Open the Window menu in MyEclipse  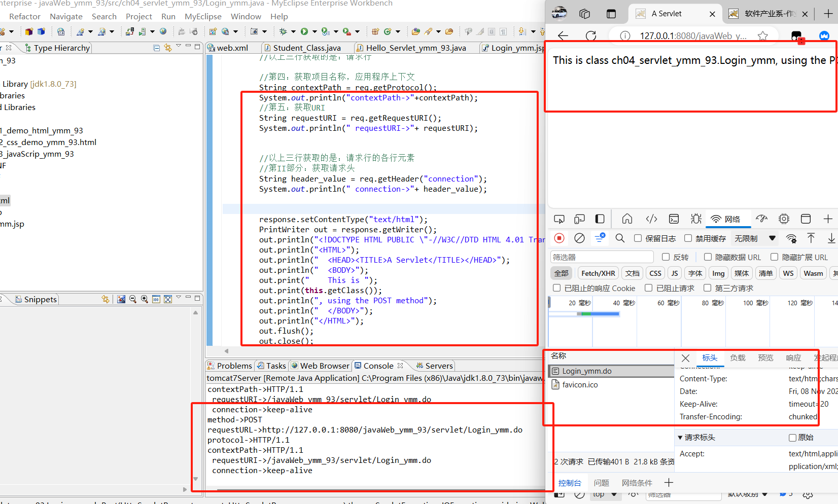(246, 17)
